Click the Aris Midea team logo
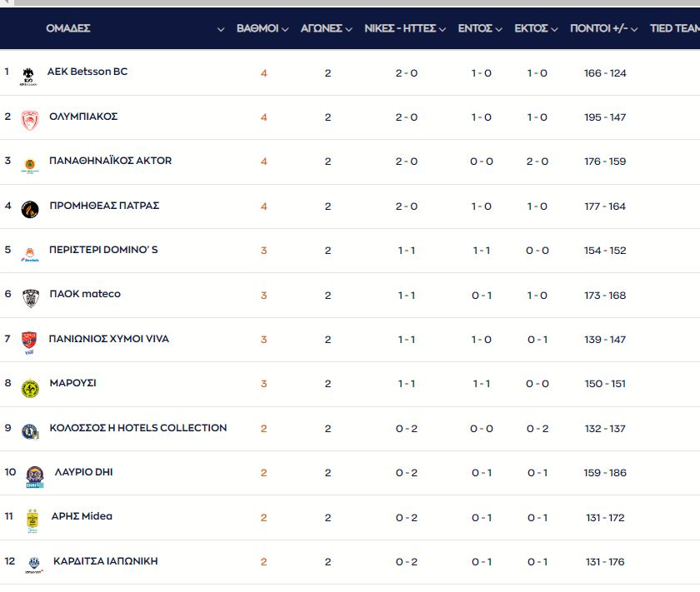This screenshot has width=700, height=592. 32,520
